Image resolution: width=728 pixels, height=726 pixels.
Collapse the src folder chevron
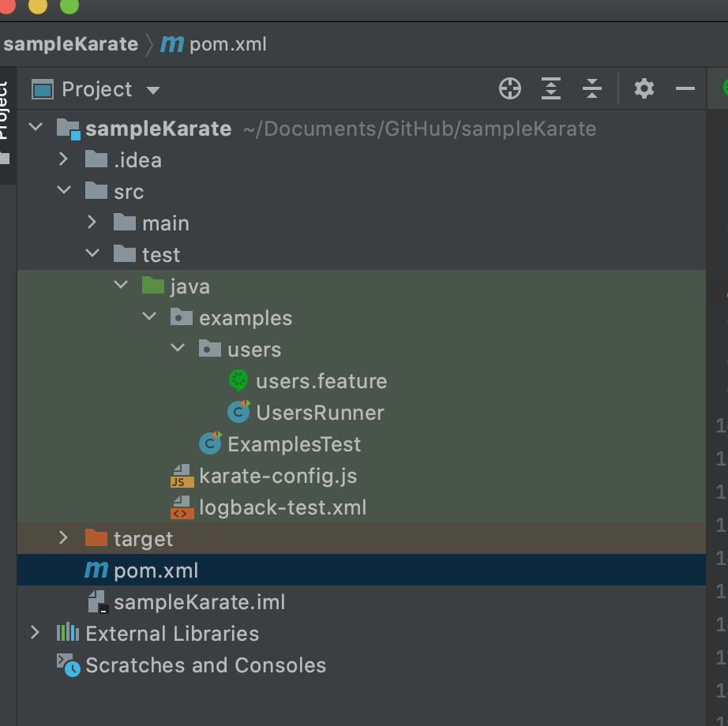(x=64, y=189)
